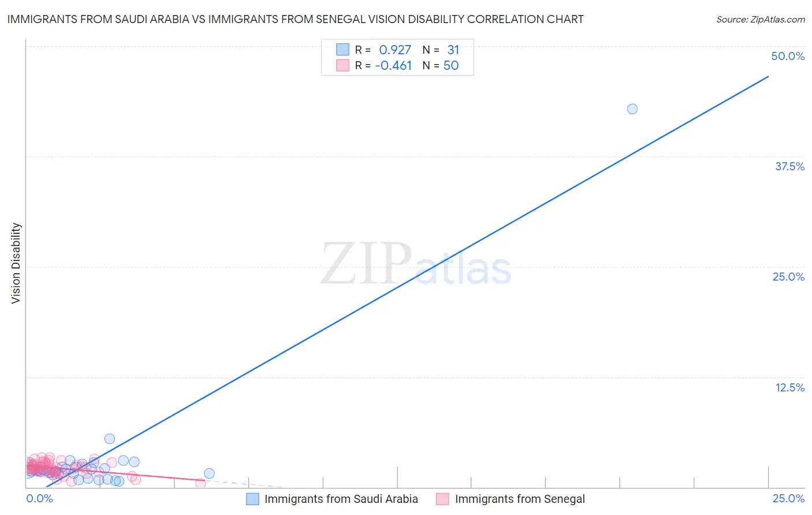
Task: Click the pink Senegal legend swatch
Action: (x=443, y=499)
